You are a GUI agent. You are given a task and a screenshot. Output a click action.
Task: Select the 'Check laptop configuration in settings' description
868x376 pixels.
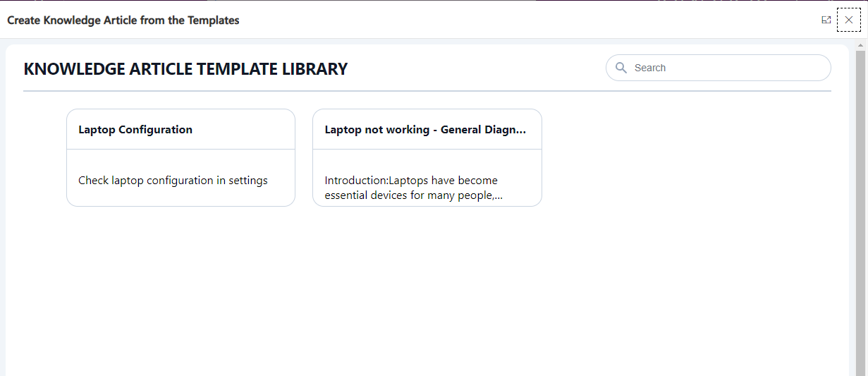pyautogui.click(x=173, y=181)
